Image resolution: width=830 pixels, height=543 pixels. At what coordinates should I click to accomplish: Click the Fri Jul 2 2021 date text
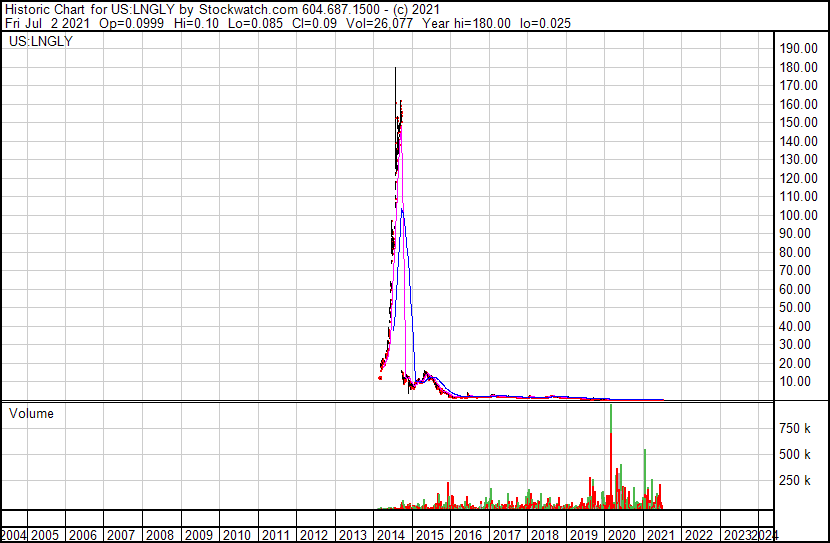(48, 23)
